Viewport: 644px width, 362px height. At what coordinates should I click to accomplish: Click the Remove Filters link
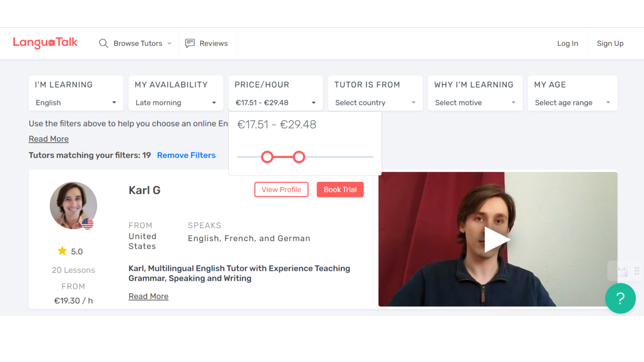[x=186, y=155]
